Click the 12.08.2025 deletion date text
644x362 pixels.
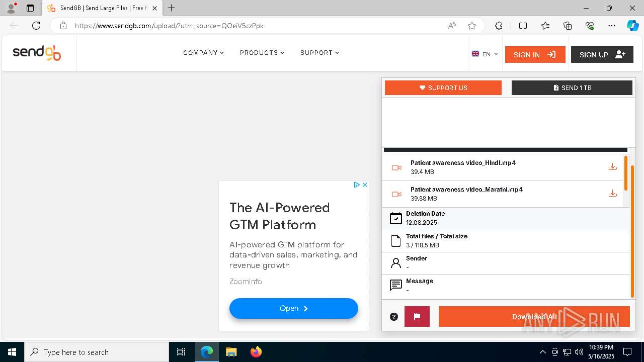click(422, 223)
